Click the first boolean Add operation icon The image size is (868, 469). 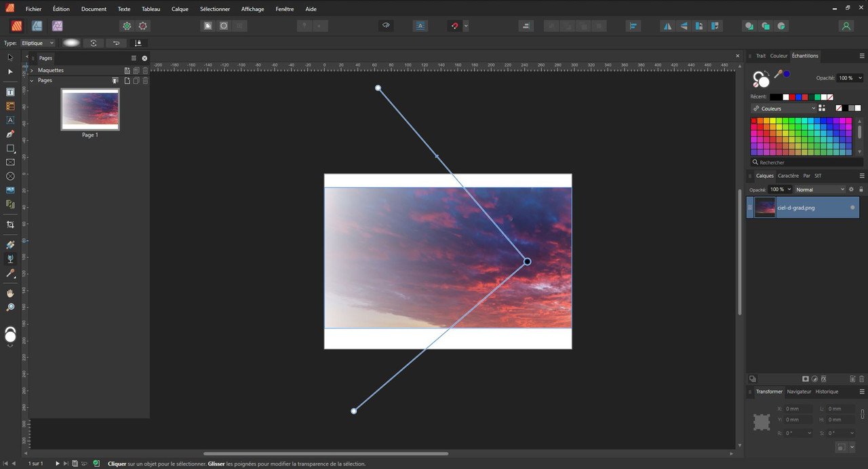(749, 26)
